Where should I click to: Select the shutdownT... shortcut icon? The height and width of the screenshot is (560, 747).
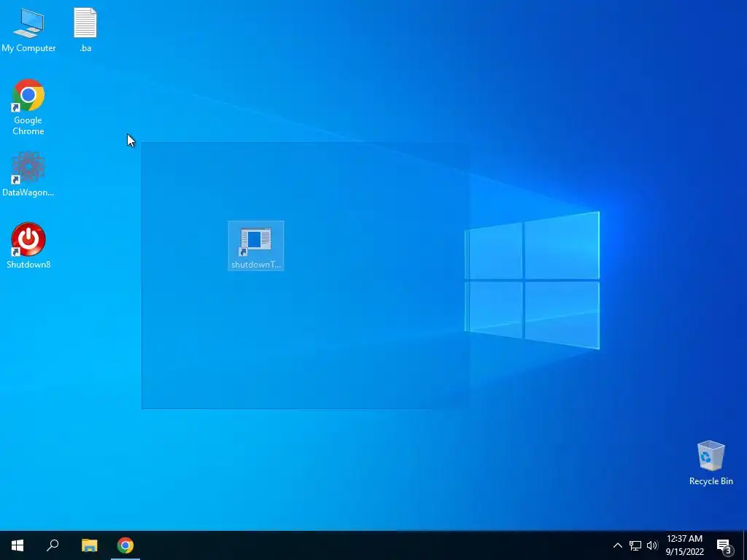(256, 246)
